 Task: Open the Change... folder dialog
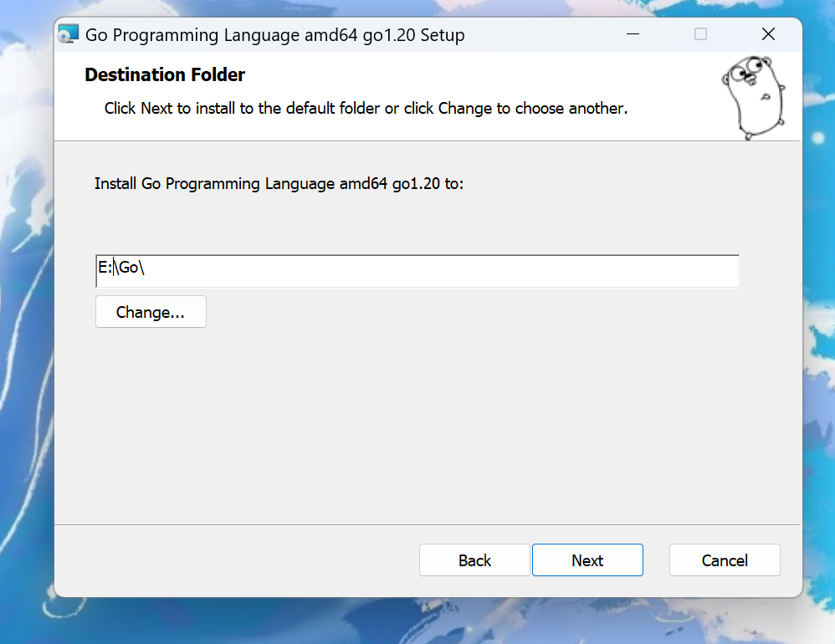point(151,312)
